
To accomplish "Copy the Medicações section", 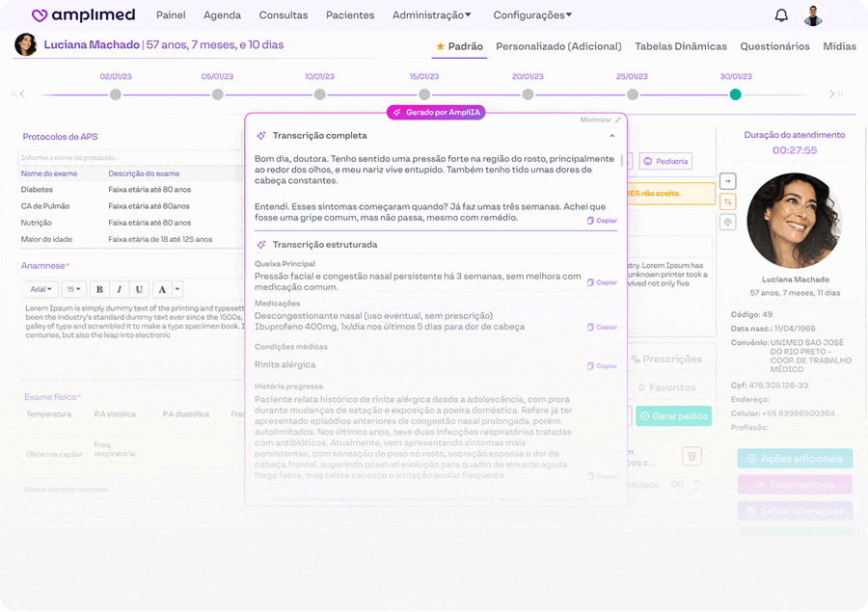I will click(602, 328).
